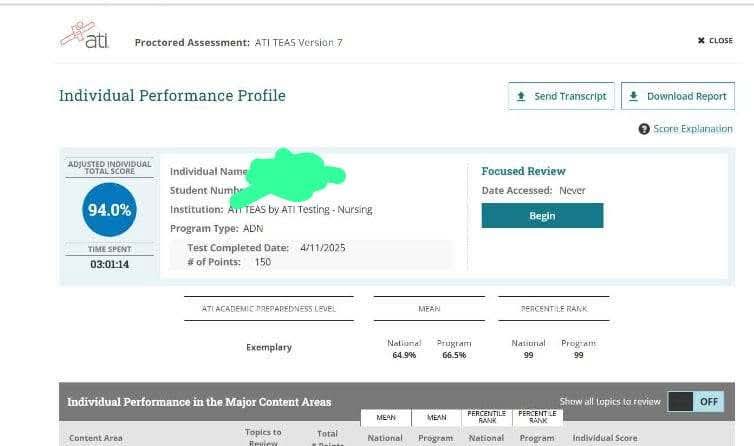This screenshot has width=754, height=446.
Task: Click the Content Area column header
Action: pos(96,438)
